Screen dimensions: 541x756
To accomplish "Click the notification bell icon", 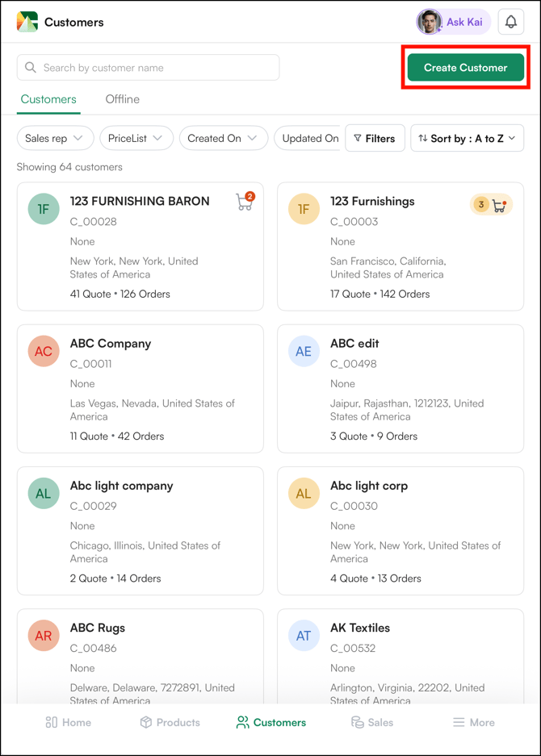I will point(510,23).
